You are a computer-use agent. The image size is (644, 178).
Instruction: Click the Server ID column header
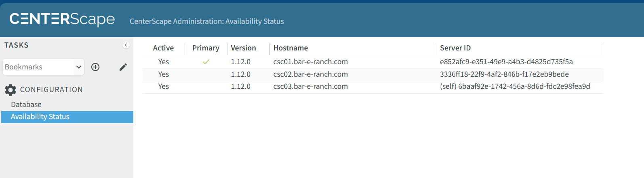455,48
